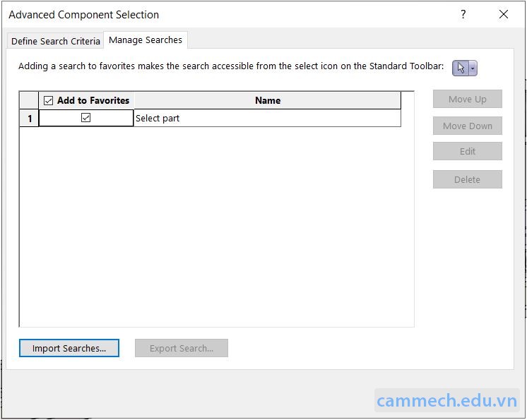Open Import Searches dialog
The width and height of the screenshot is (527, 420).
(x=69, y=348)
